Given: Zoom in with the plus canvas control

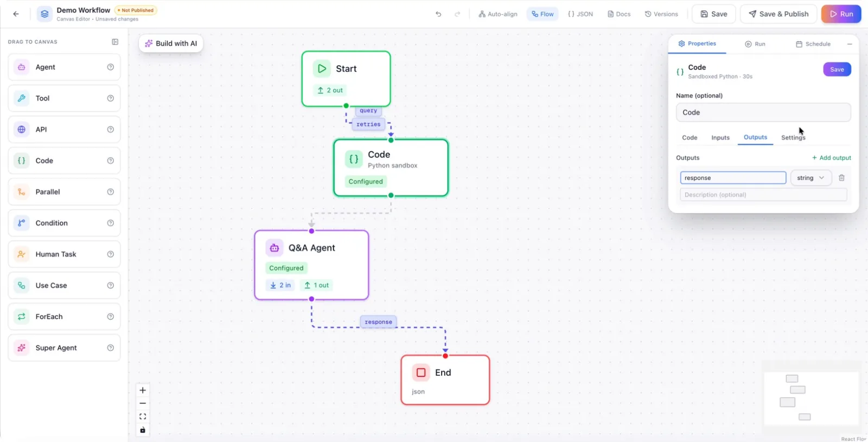Looking at the screenshot, I should pyautogui.click(x=143, y=390).
